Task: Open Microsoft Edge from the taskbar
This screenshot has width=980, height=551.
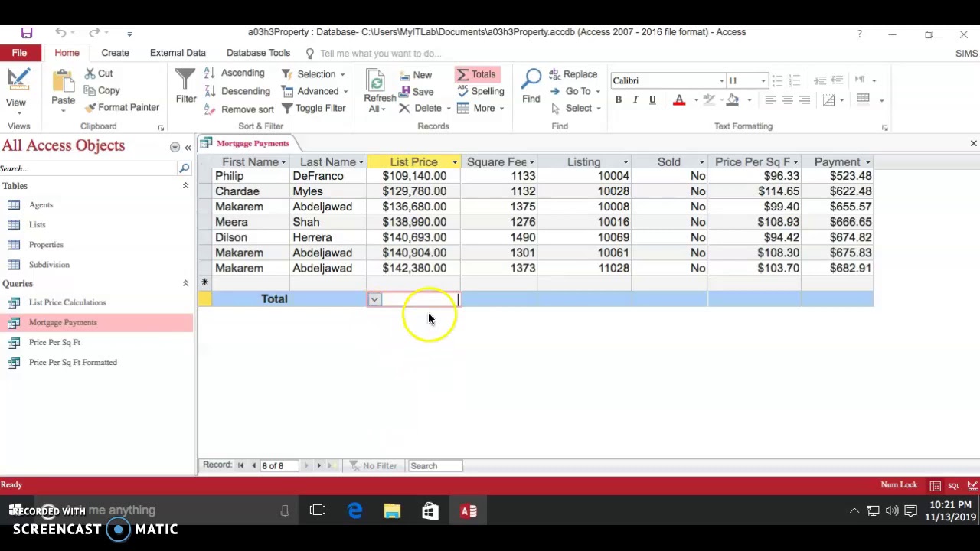Action: pos(355,511)
